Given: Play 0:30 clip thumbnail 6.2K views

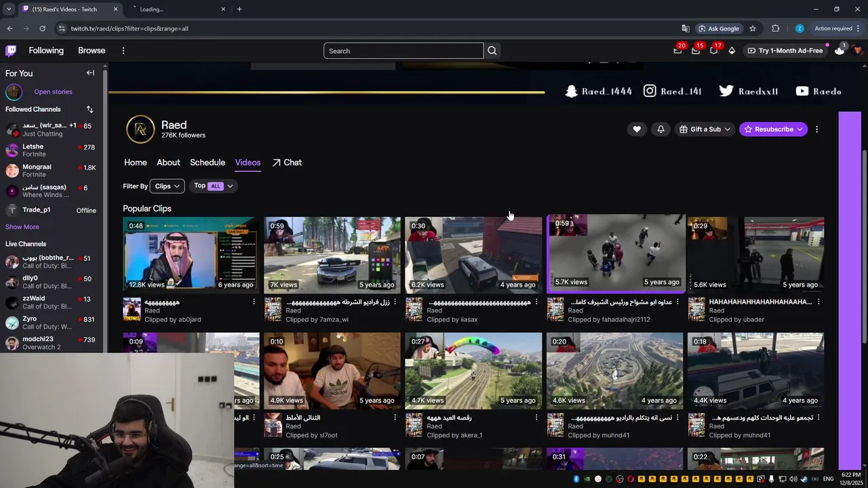Looking at the screenshot, I should pyautogui.click(x=473, y=255).
